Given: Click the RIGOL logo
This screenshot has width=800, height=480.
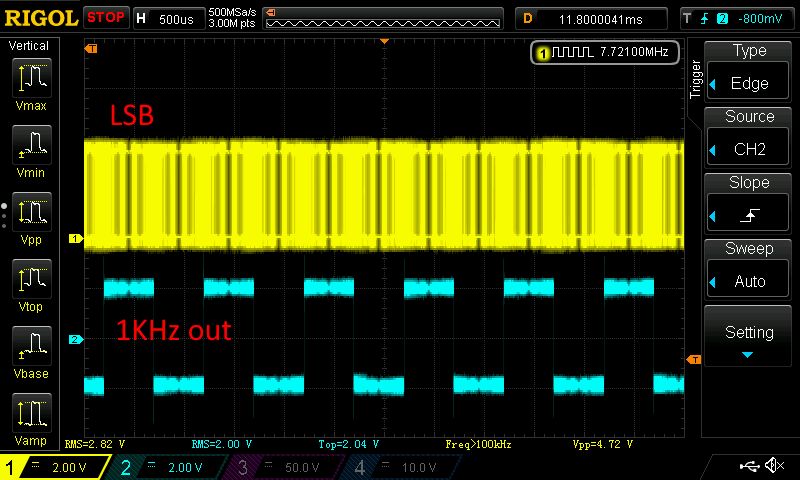Looking at the screenshot, I should point(41,18).
